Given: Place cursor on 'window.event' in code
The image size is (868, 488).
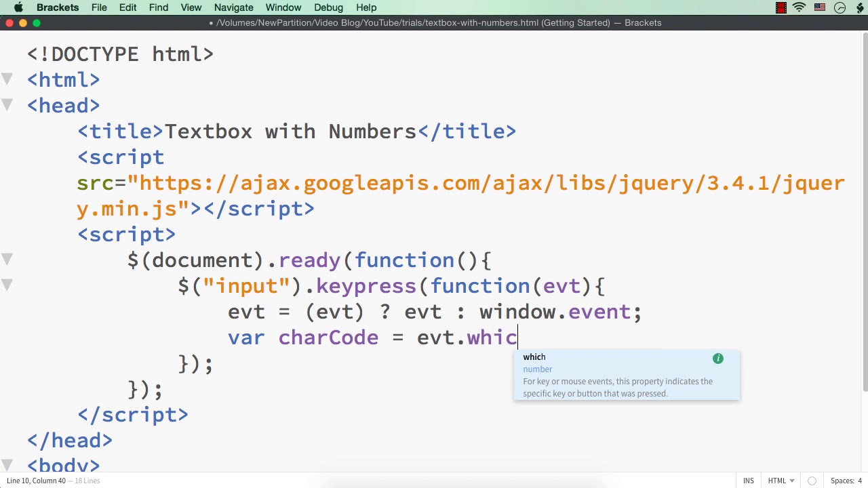Looking at the screenshot, I should [x=555, y=312].
